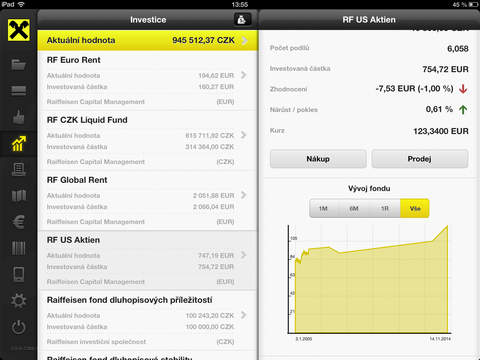Select Raiffeisen fond dluhopisových příležitostí entry
The image size is (480, 360).
coord(148,320)
